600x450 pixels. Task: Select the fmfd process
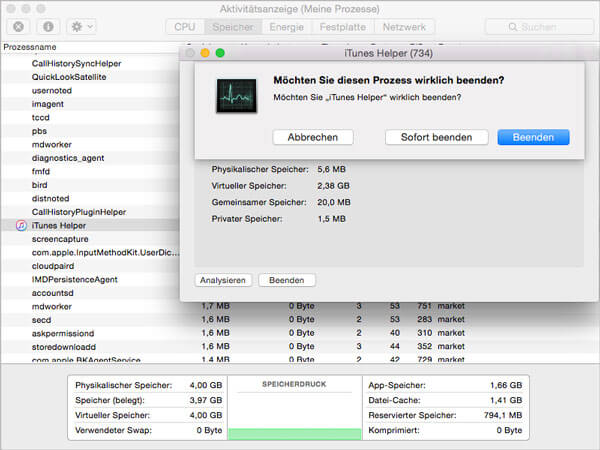pyautogui.click(x=90, y=171)
